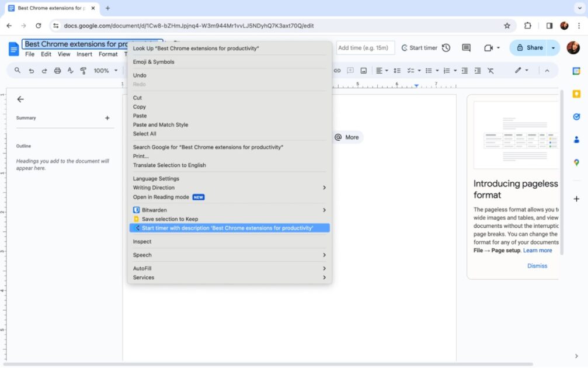Insert an image using the toolbar icon
588x368 pixels.
pyautogui.click(x=365, y=70)
